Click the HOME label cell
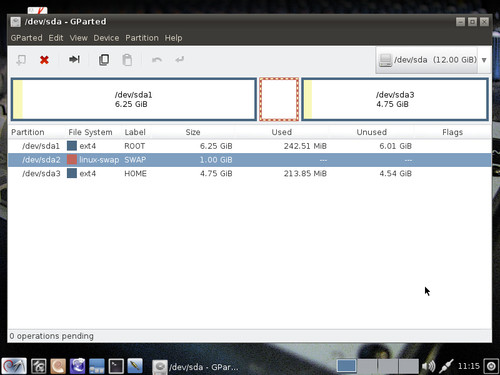500x375 pixels. point(135,173)
